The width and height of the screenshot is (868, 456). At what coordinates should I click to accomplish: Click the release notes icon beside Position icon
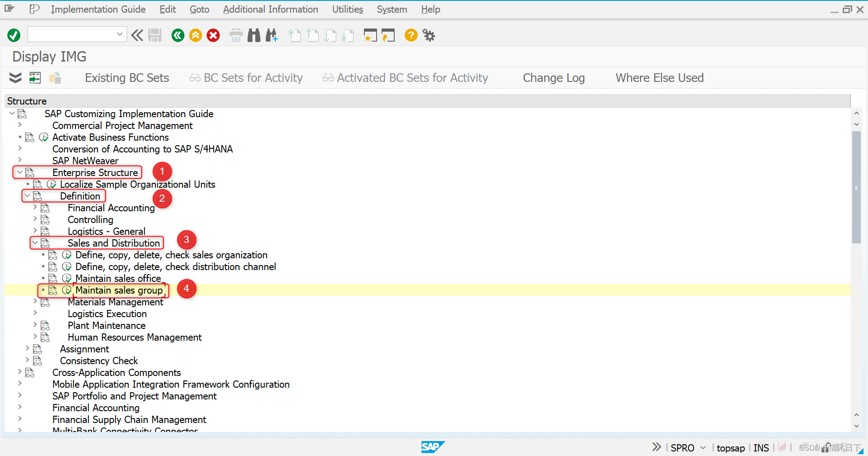(x=55, y=78)
